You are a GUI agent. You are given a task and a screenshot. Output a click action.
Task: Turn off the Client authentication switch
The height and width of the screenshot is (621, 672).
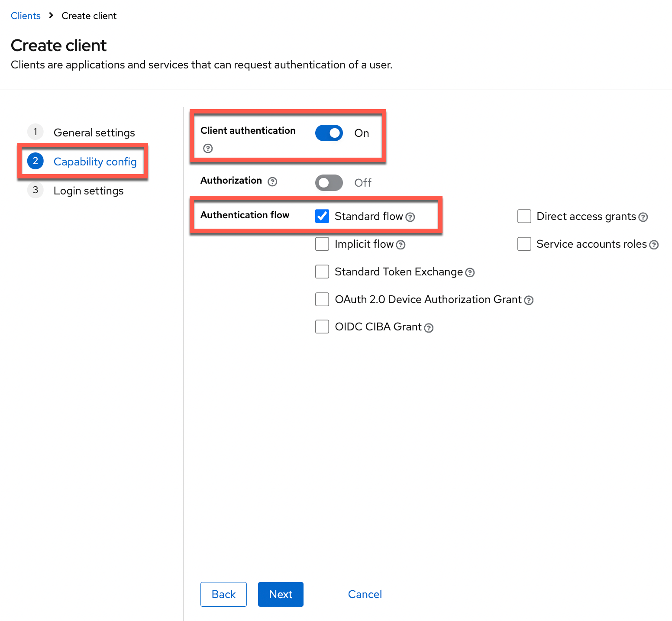[x=329, y=133]
